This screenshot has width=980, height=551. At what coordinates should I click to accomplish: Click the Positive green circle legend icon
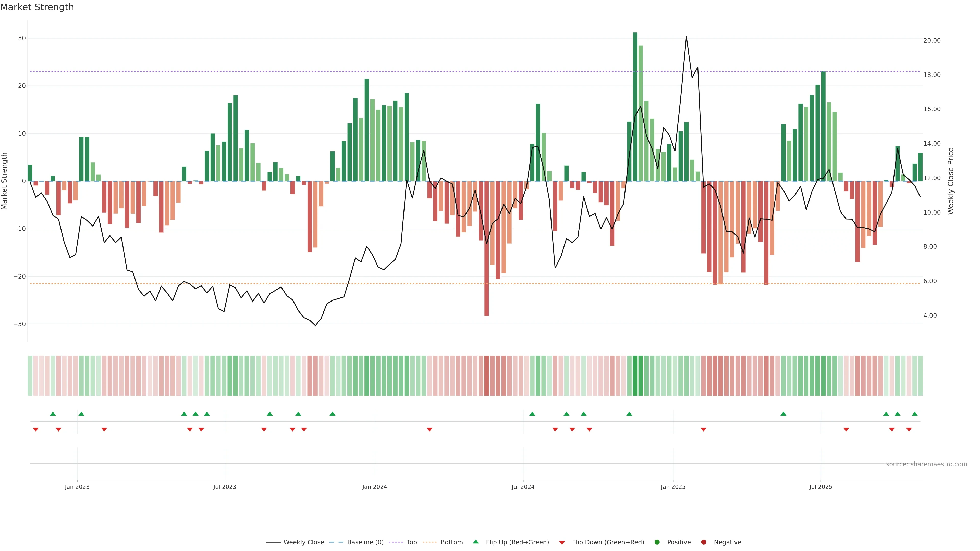(x=657, y=542)
